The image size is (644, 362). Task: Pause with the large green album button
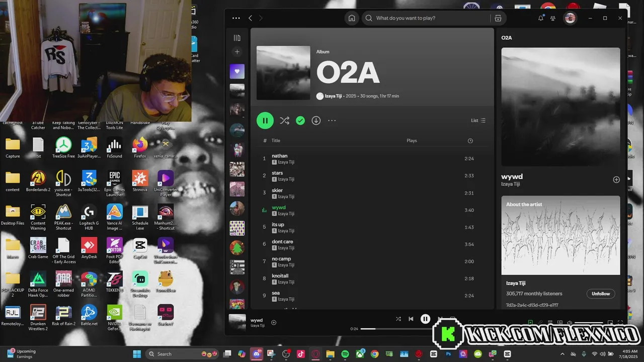tap(265, 121)
